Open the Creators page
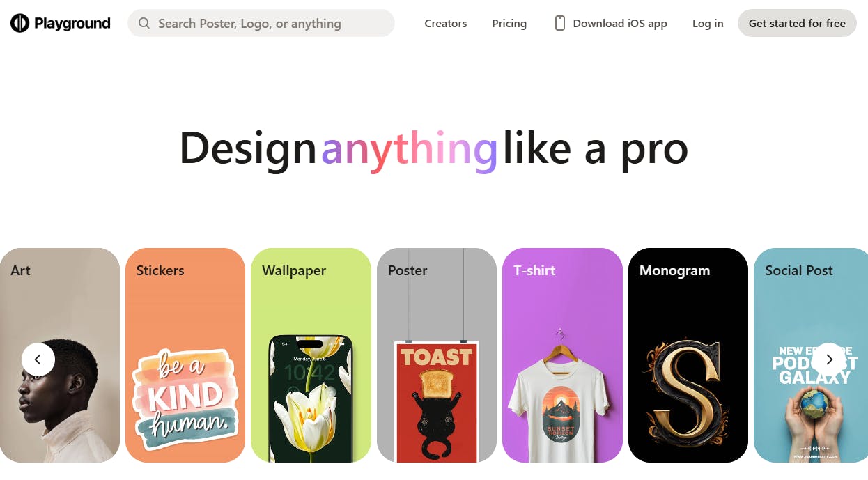This screenshot has height=480, width=868. coord(446,23)
